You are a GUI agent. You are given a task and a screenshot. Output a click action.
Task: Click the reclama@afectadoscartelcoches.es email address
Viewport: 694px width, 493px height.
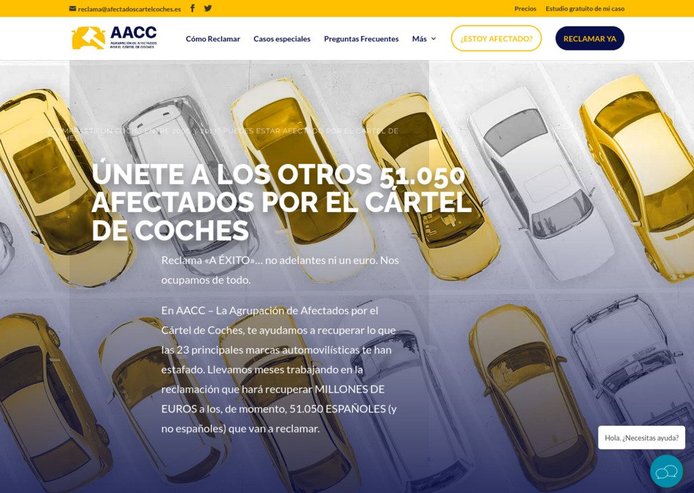129,9
